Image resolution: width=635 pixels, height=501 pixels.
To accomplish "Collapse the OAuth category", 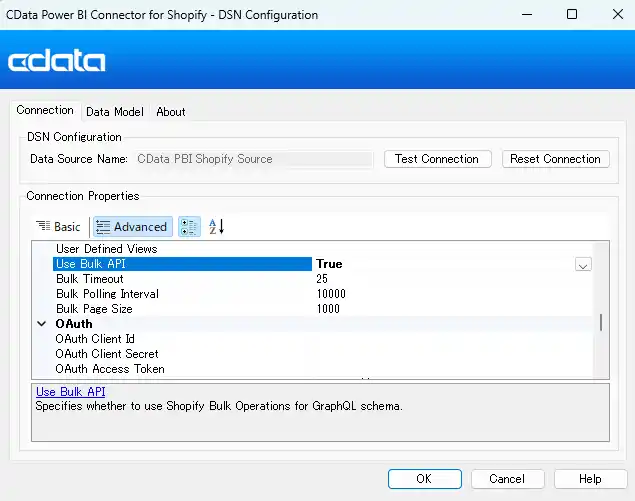I will [x=42, y=324].
